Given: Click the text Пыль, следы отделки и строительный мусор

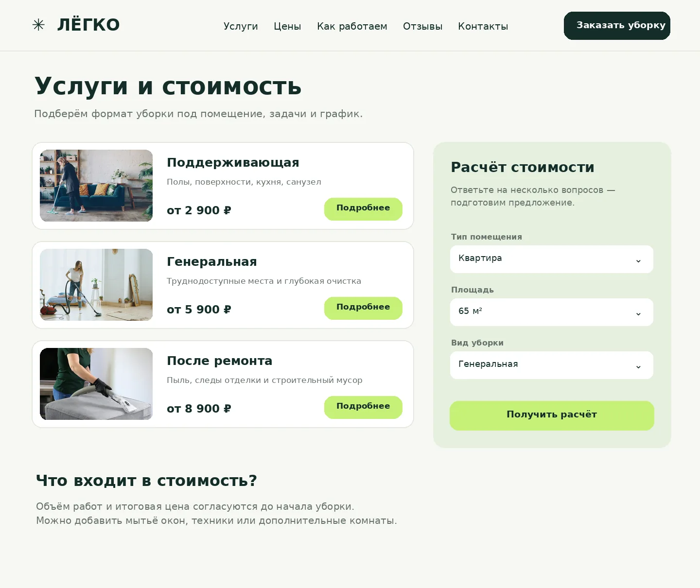Looking at the screenshot, I should 264,380.
